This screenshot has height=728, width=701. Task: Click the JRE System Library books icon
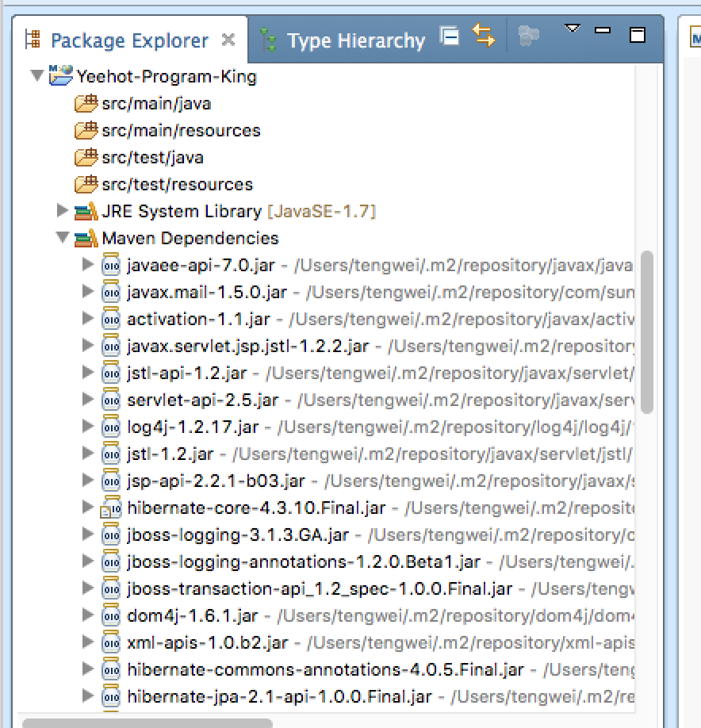tap(86, 211)
